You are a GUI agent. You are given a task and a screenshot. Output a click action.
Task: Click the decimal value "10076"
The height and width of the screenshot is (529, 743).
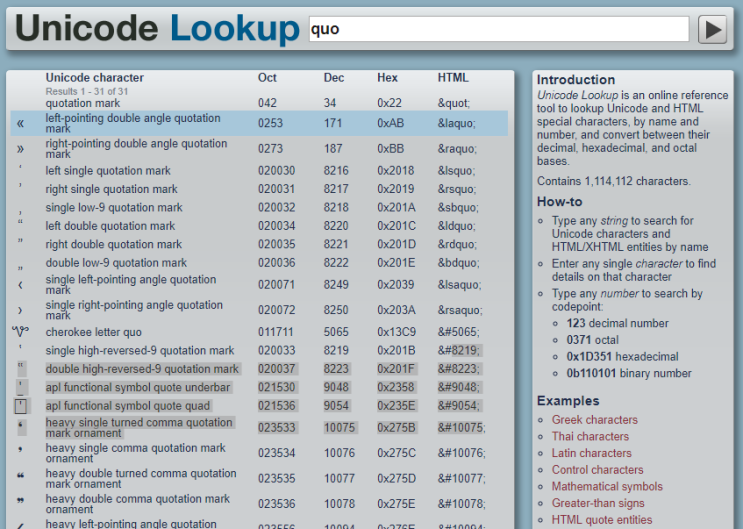(339, 453)
